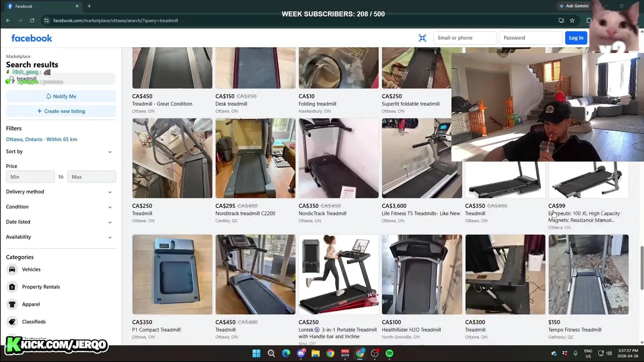Open browser extensions puzzle icon
644x362 pixels.
589,21
